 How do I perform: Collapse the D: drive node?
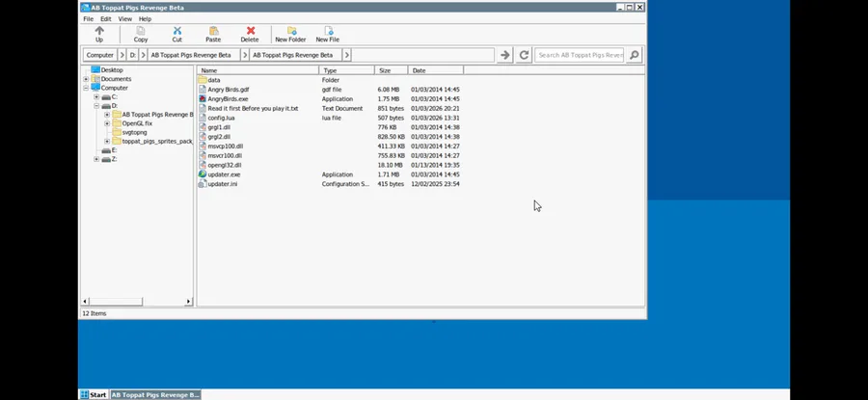point(96,106)
